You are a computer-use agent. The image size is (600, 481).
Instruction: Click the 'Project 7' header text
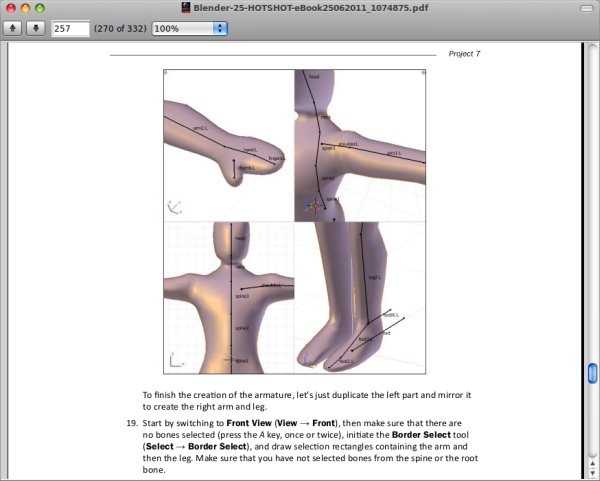click(x=464, y=54)
